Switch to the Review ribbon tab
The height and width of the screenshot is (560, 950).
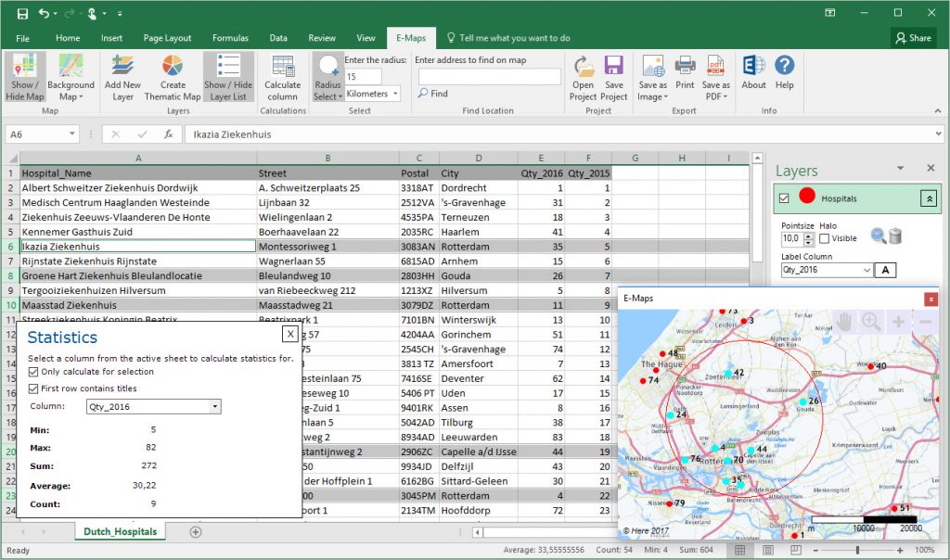click(321, 38)
